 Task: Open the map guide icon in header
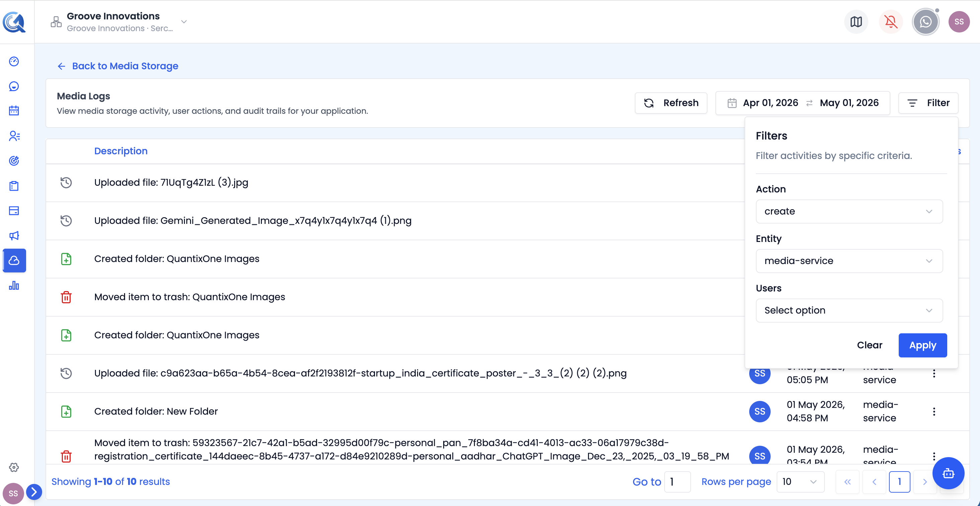(x=856, y=22)
